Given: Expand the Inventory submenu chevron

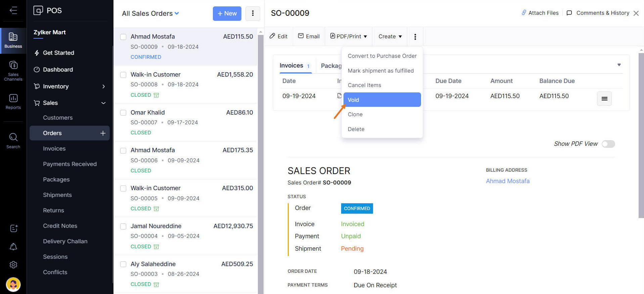Looking at the screenshot, I should 103,86.
